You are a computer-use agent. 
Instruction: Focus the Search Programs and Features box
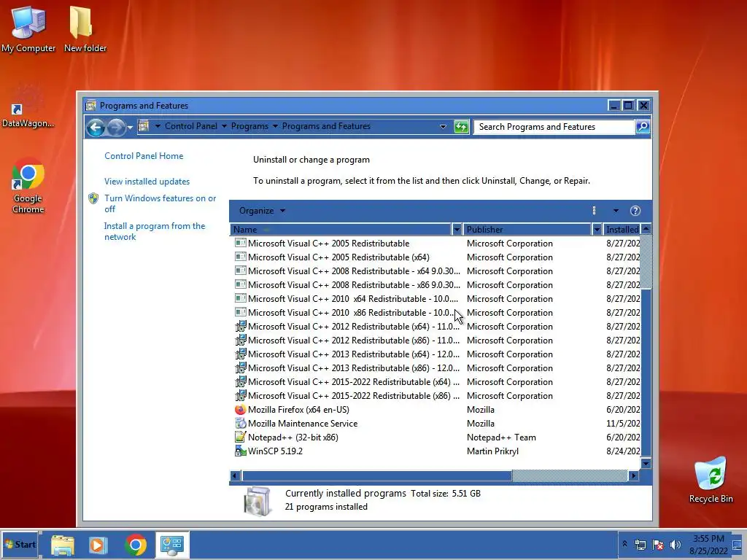(x=554, y=127)
